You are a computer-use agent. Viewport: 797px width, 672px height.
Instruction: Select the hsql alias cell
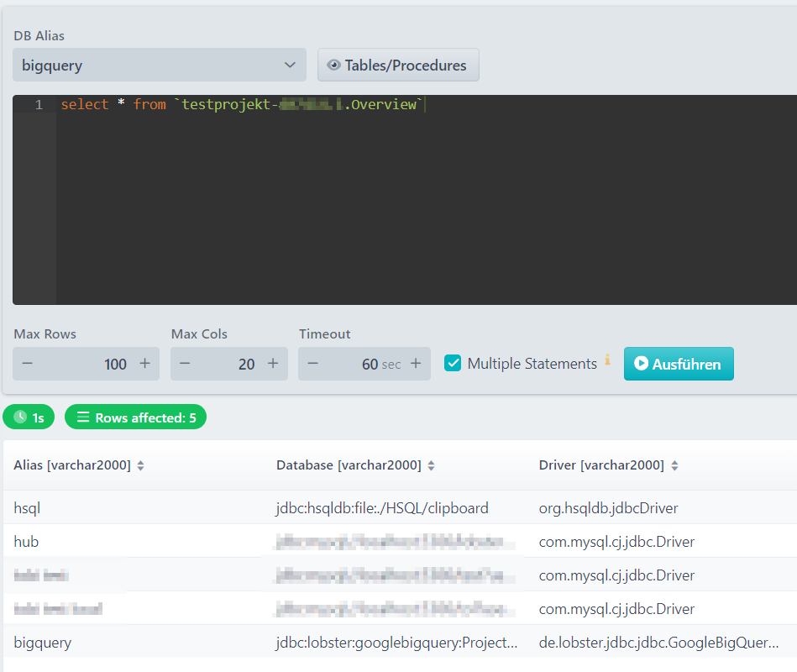tap(27, 508)
